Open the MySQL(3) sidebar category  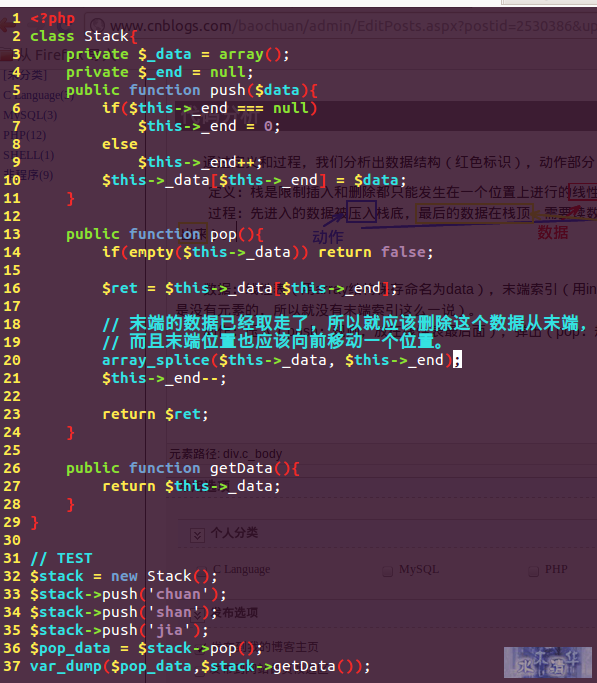[x=30, y=115]
